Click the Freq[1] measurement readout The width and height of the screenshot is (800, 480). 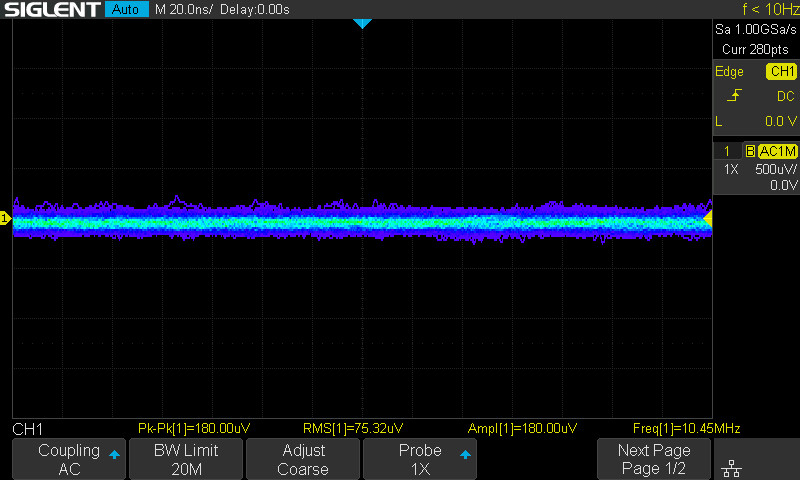tap(686, 428)
